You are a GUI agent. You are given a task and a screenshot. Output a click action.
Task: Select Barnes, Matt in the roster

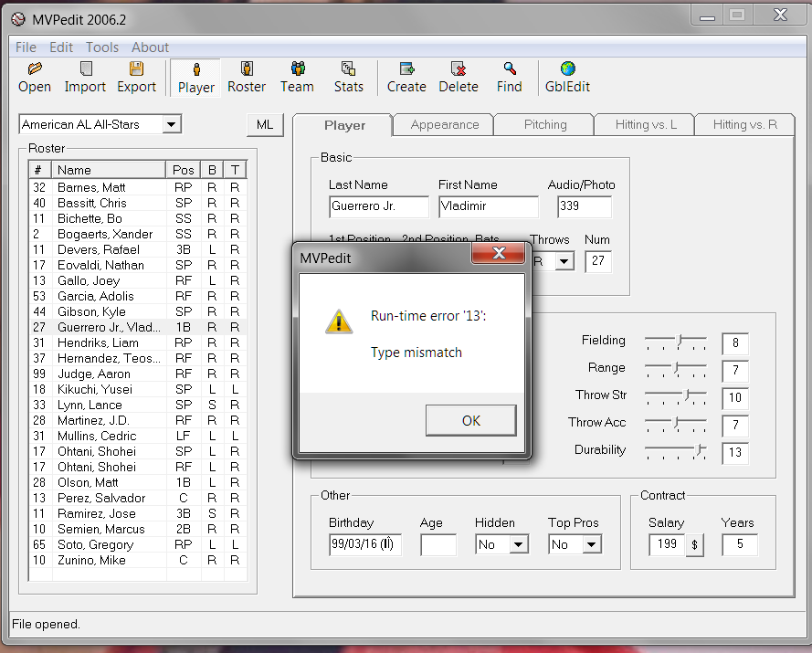click(x=138, y=187)
